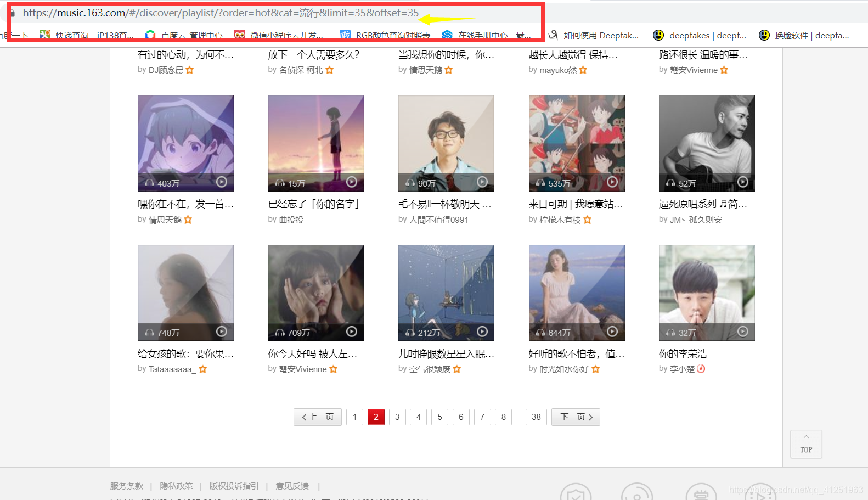
Task: Select page 6 in pagination
Action: 461,417
